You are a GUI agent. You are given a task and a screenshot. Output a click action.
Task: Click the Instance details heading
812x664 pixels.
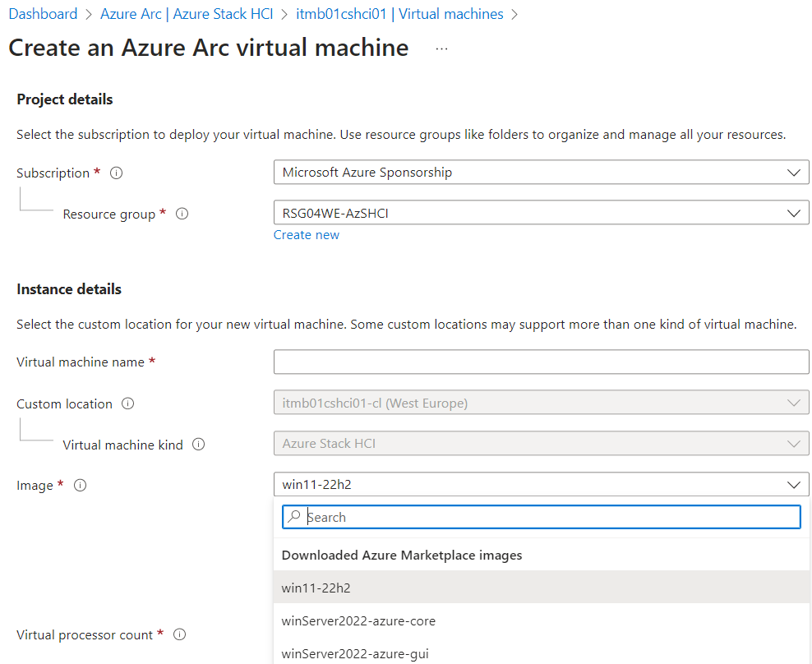click(69, 289)
